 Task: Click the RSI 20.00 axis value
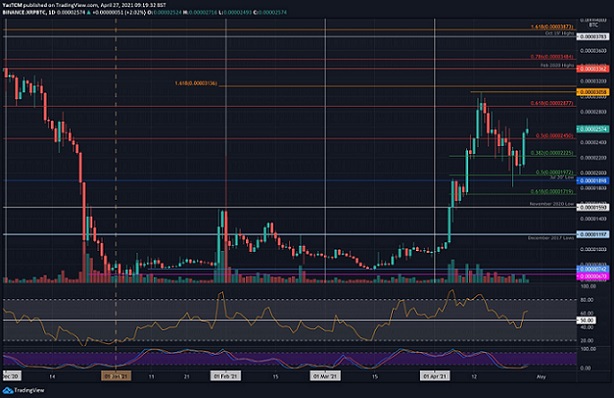pos(588,341)
